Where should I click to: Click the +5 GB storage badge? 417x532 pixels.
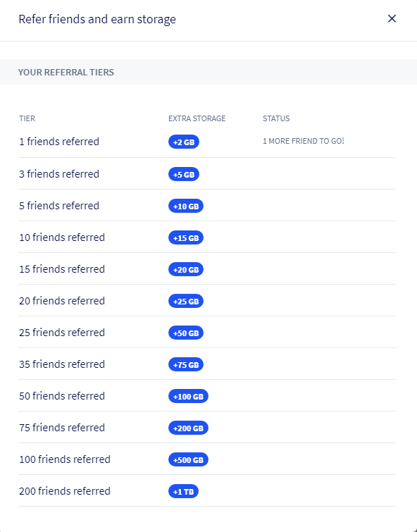[184, 174]
